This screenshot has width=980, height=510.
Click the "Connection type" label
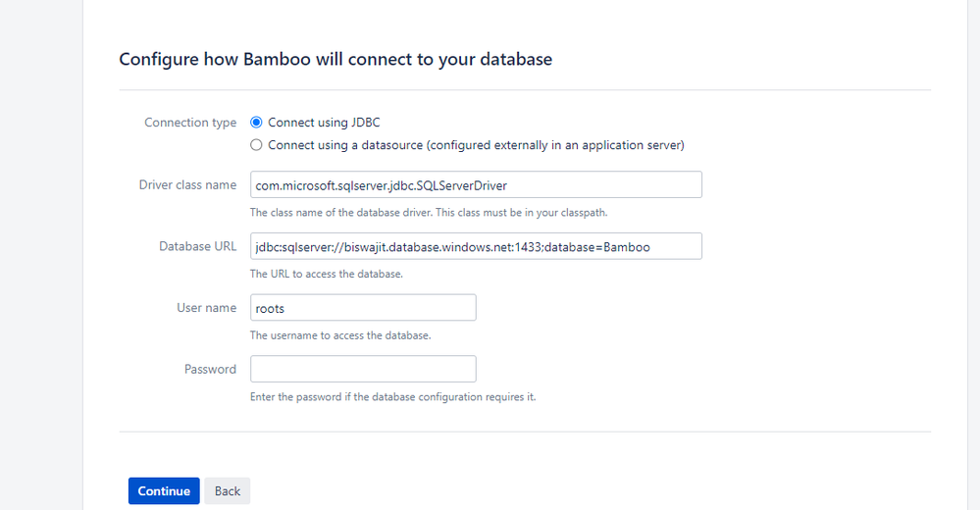(190, 123)
